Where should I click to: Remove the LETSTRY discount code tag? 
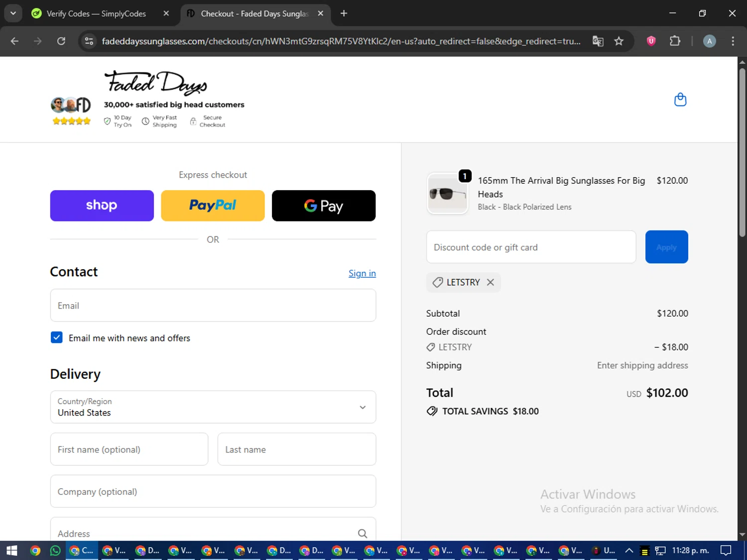pyautogui.click(x=491, y=282)
